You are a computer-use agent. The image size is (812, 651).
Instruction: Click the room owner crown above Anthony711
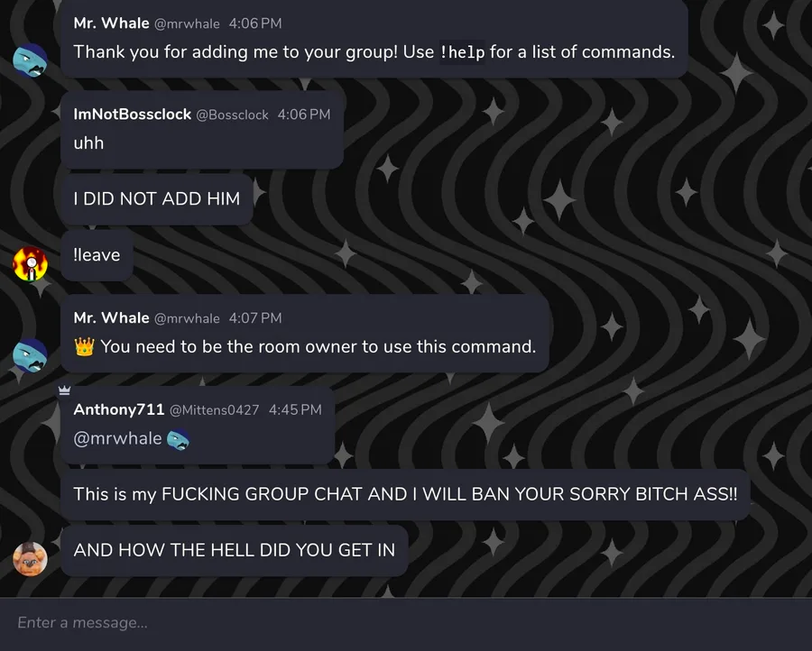click(64, 390)
